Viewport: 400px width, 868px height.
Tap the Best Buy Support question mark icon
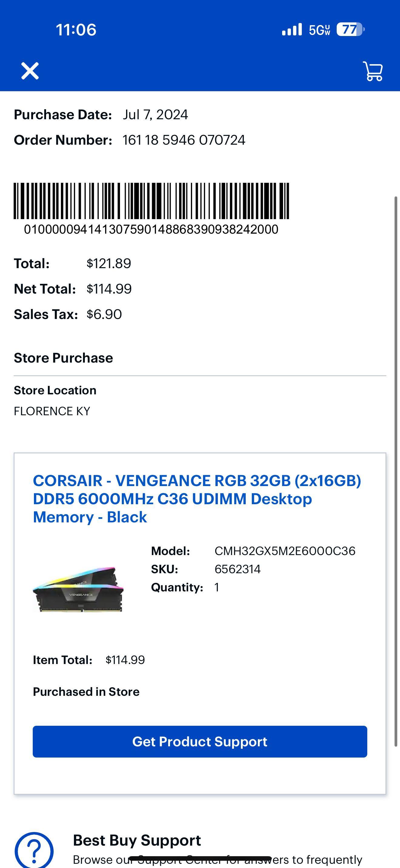point(34,850)
